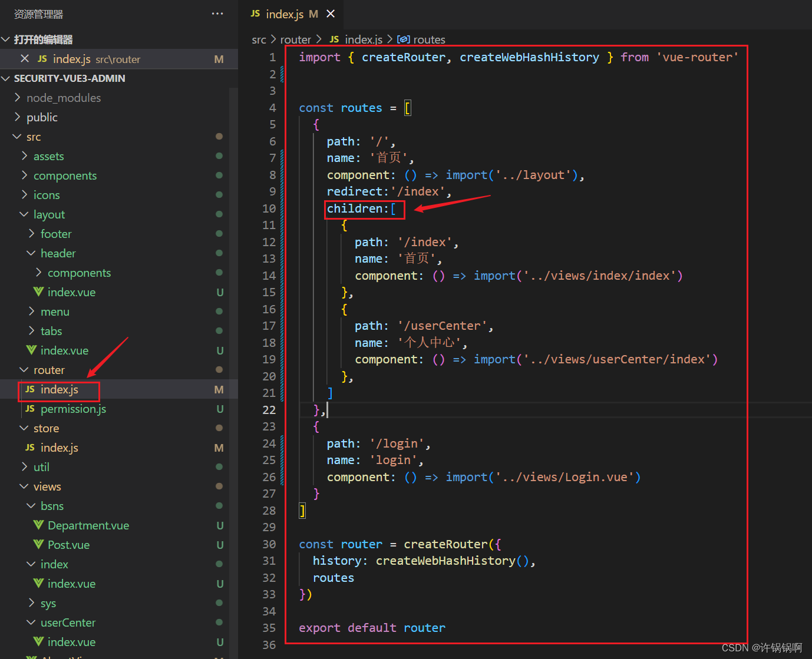Click src in the breadcrumb path
The height and width of the screenshot is (659, 812).
(x=259, y=39)
